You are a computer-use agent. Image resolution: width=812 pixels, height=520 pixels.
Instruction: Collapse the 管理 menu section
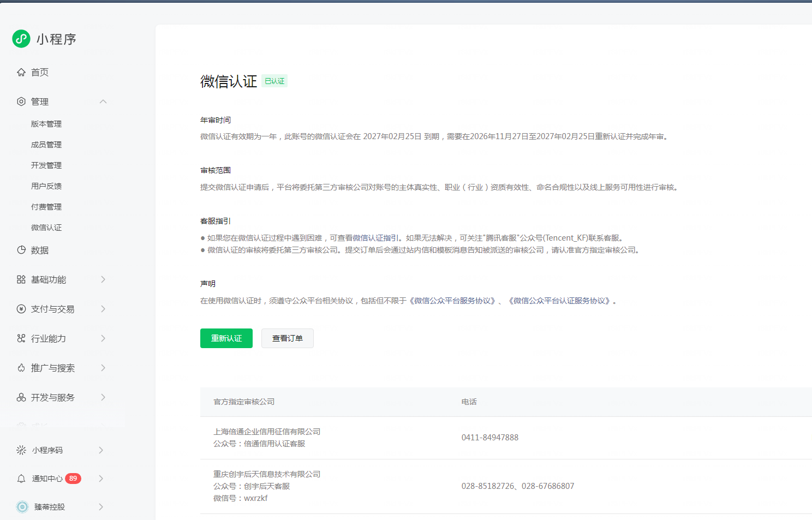(x=103, y=101)
